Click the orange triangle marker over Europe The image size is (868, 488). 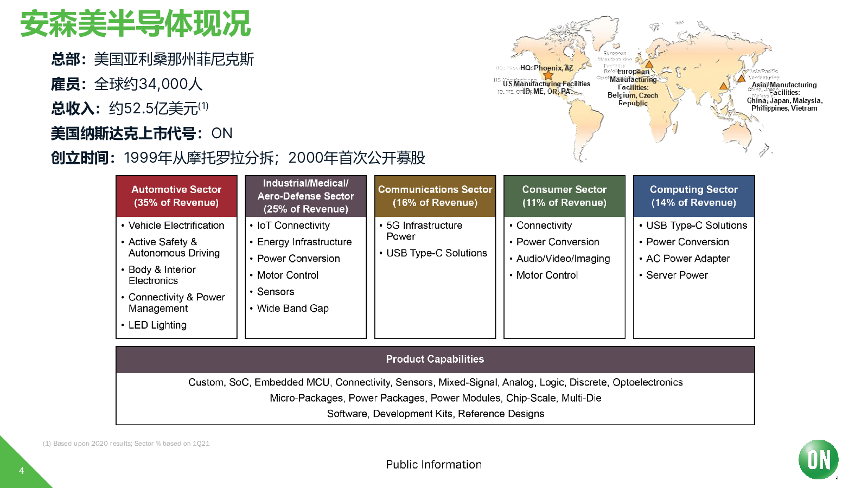[649, 65]
